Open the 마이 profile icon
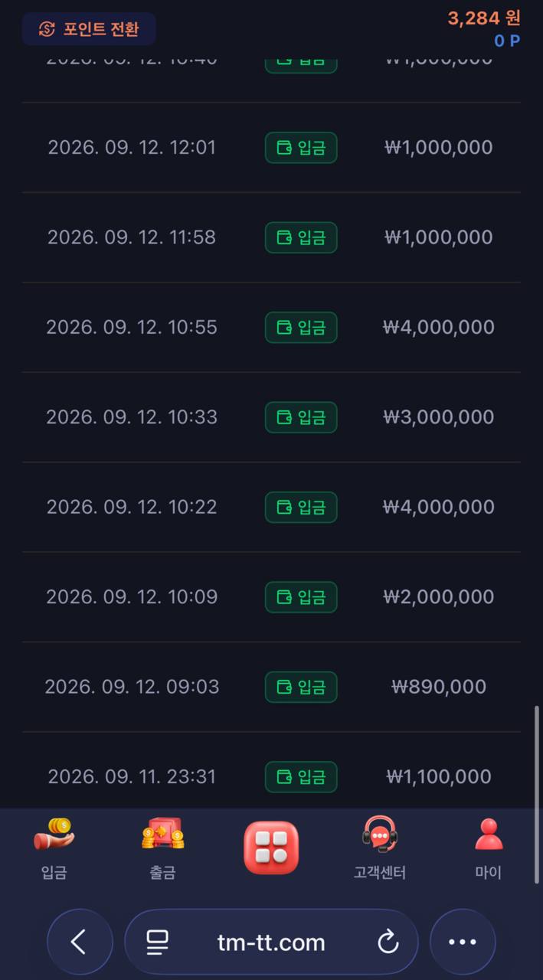 pos(489,848)
